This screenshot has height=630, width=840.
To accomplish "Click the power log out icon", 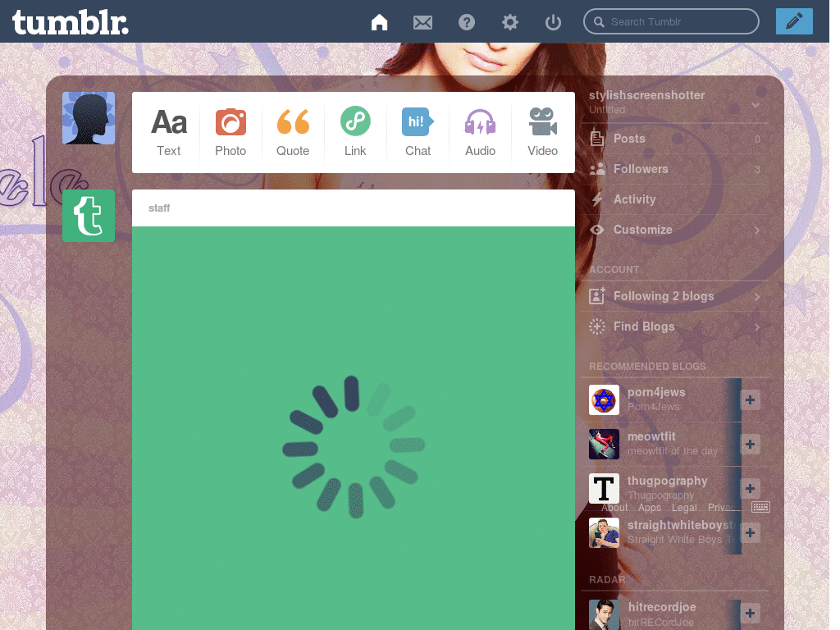I will click(553, 22).
